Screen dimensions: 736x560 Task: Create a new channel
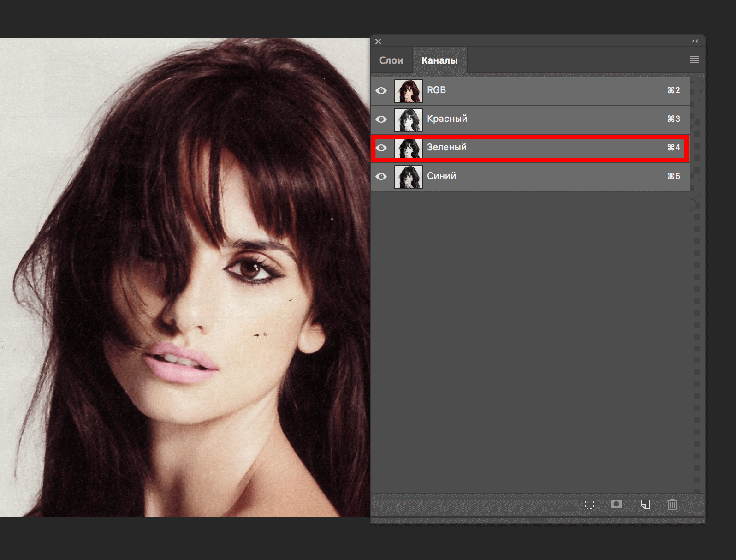(x=645, y=504)
